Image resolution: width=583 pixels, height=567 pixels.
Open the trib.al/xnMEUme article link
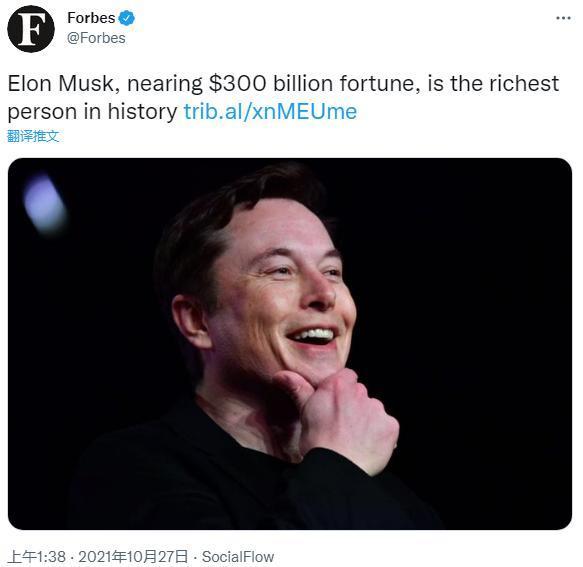pyautogui.click(x=270, y=111)
